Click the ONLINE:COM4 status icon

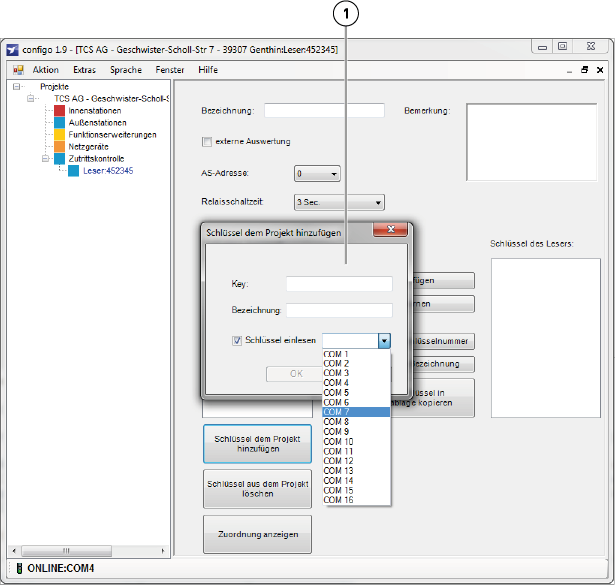[18, 570]
